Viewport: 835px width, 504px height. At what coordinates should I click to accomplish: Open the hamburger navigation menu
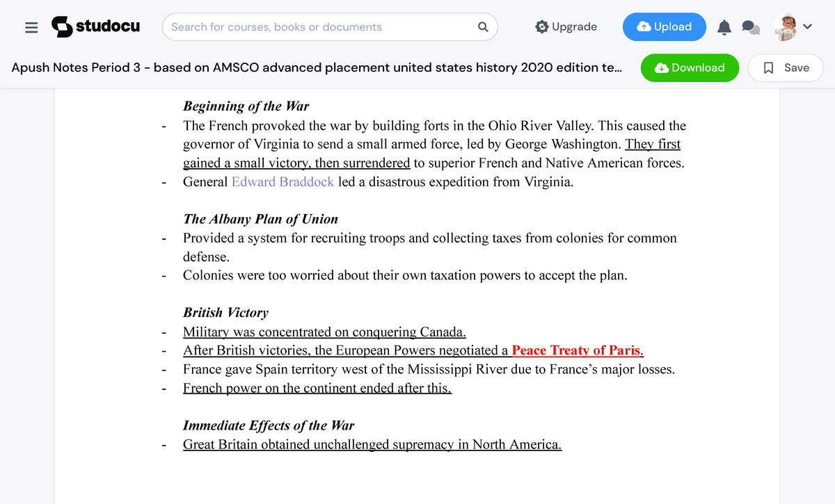(x=31, y=27)
